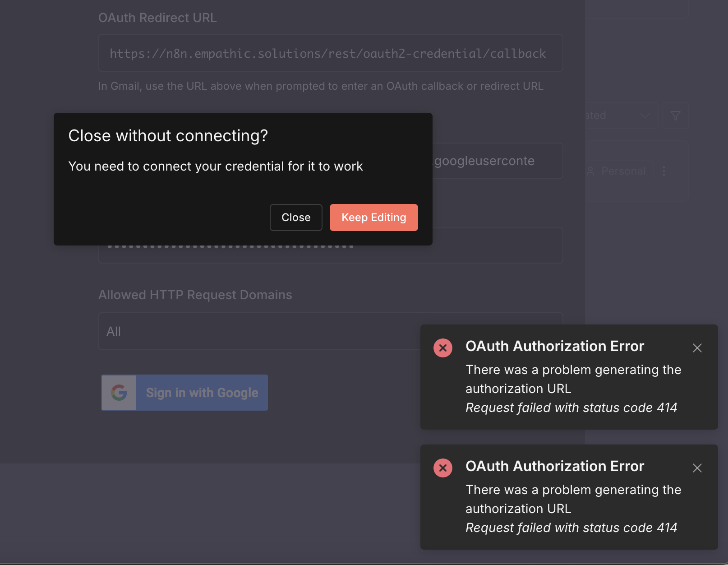Dismiss the bottom OAuth Authorization Error notification
Viewport: 728px width, 565px height.
pos(697,468)
